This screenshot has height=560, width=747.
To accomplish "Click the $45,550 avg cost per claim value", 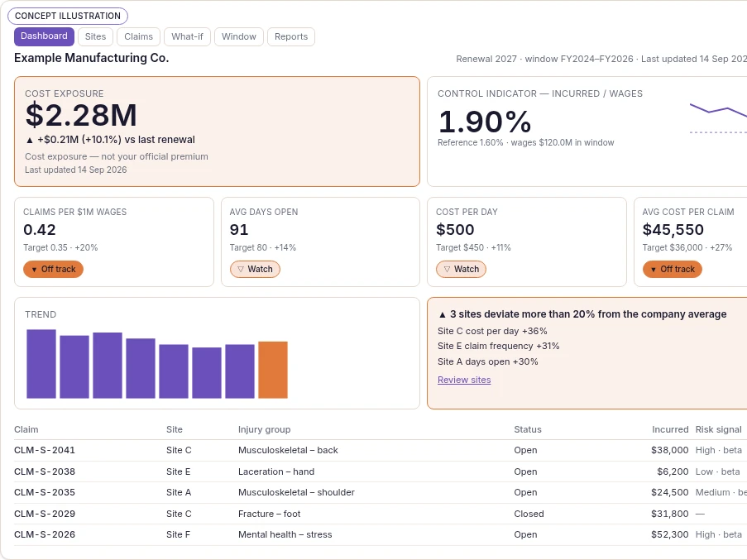I will (673, 229).
